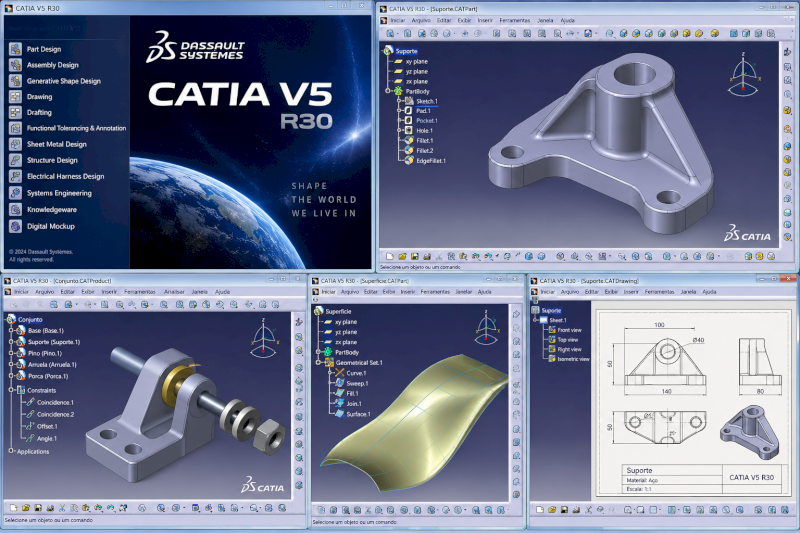Open Ajuda menu in Suporte.CATDrawing window
800x533 pixels.
point(709,292)
